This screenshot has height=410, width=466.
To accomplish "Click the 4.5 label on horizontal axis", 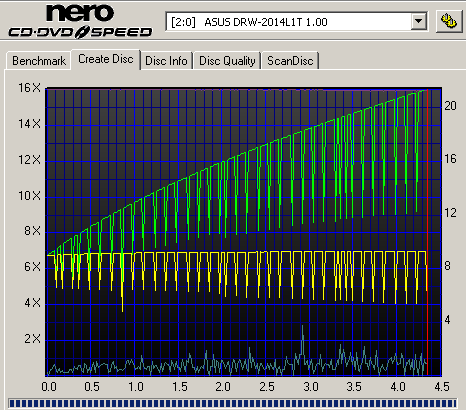I will click(x=442, y=387).
